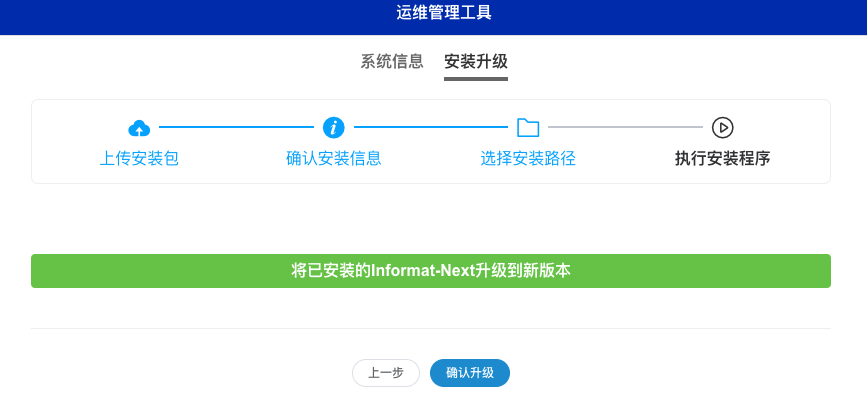Click progress line between confirm and path steps

[431, 127]
